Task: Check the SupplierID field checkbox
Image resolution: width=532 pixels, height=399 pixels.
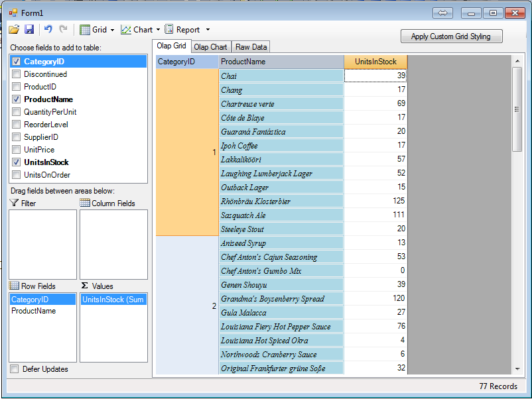Action: (16, 137)
